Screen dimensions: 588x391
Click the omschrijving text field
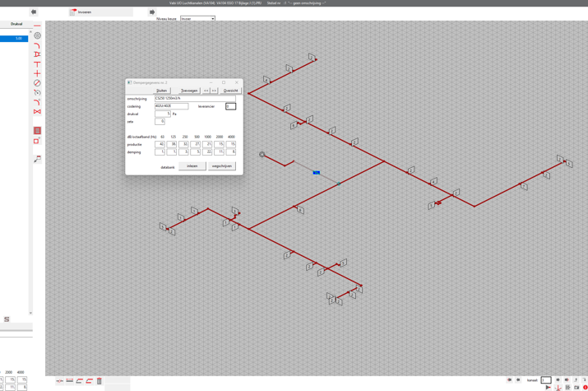coord(194,99)
